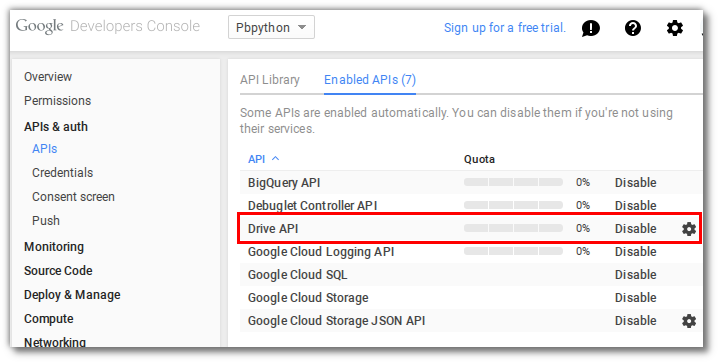Disable the Google Cloud Logging API
Viewport: 719px width, 363px height.
(636, 252)
